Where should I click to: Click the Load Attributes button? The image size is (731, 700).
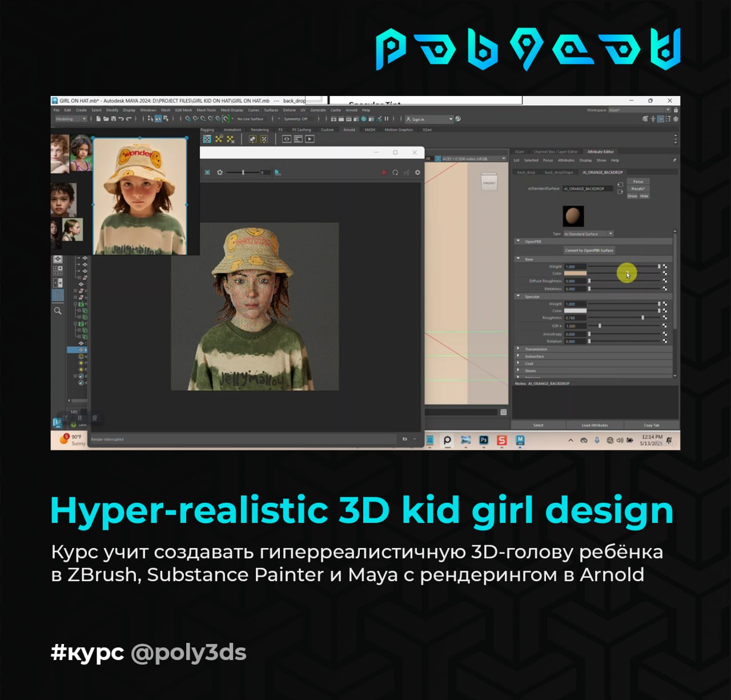(x=595, y=425)
